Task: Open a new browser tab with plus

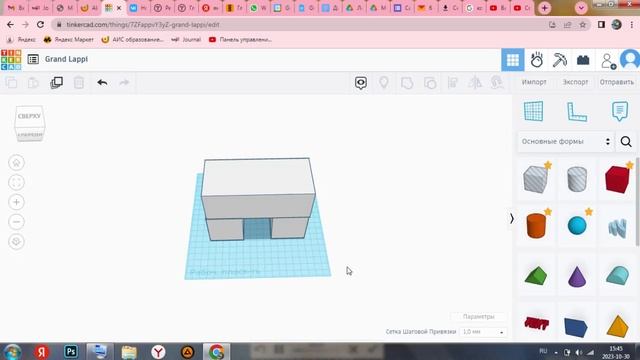Action: click(544, 8)
